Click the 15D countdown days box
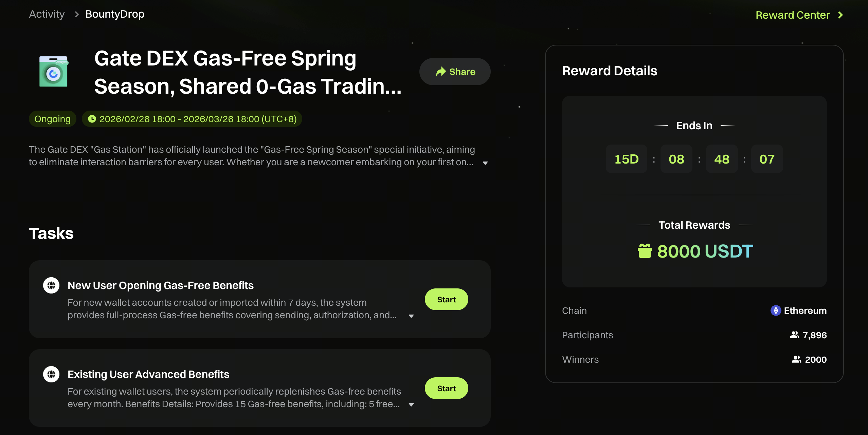 (x=627, y=159)
